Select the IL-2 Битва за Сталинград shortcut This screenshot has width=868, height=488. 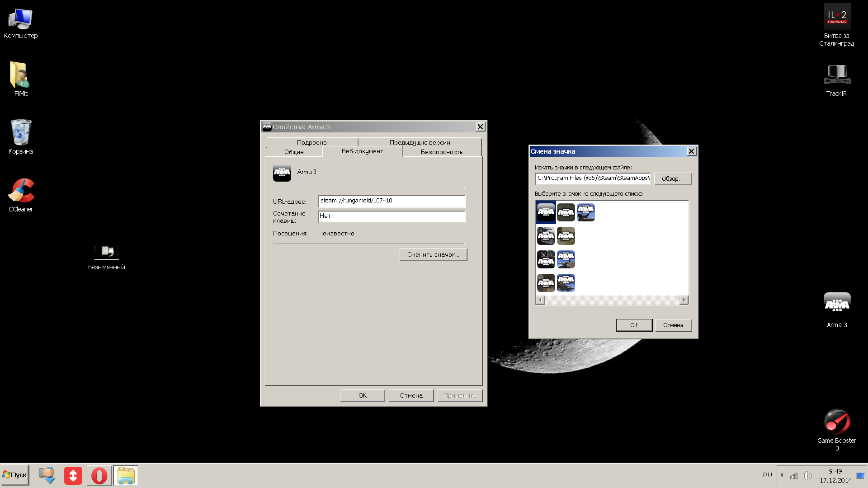pos(837,25)
